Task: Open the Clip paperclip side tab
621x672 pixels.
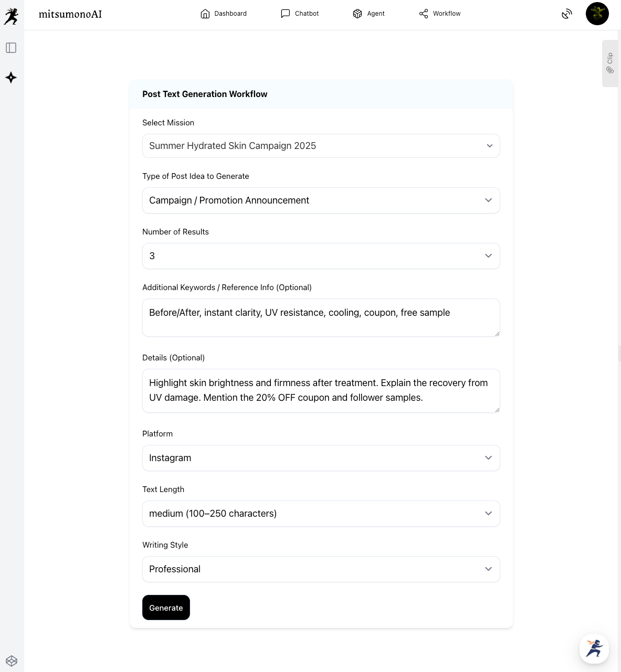Action: (609, 63)
